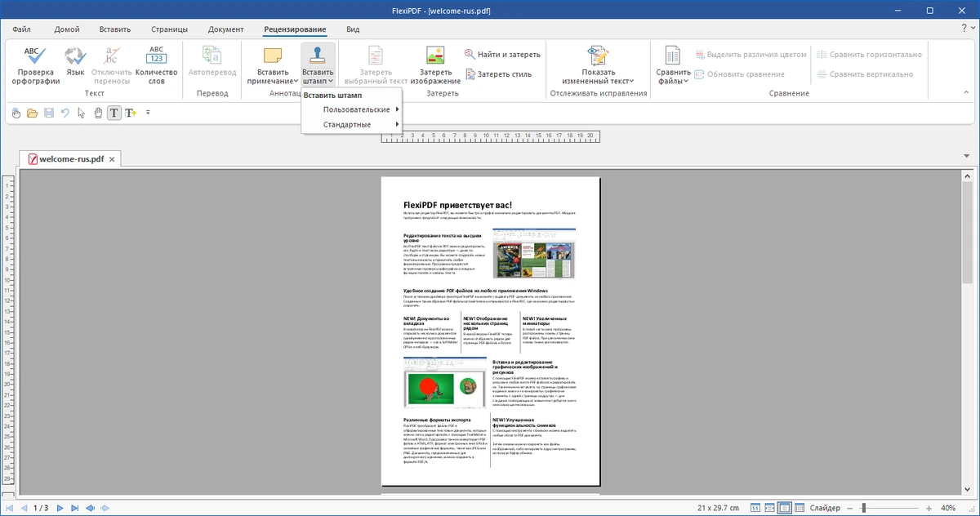Switch to the Вставить ribbon tab
980x516 pixels.
coord(115,29)
